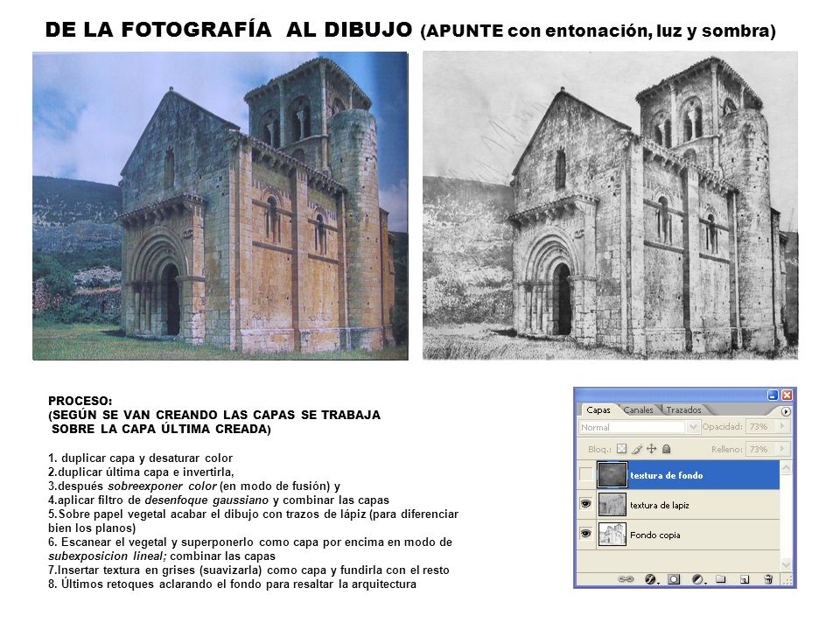The image size is (840, 630).
Task: Select the Fondo copia layer name
Action: (654, 535)
